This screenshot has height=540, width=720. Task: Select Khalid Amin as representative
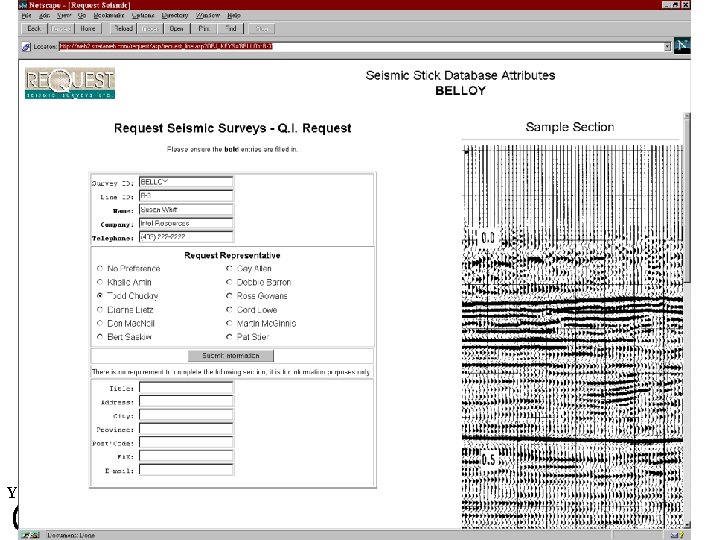tap(100, 282)
